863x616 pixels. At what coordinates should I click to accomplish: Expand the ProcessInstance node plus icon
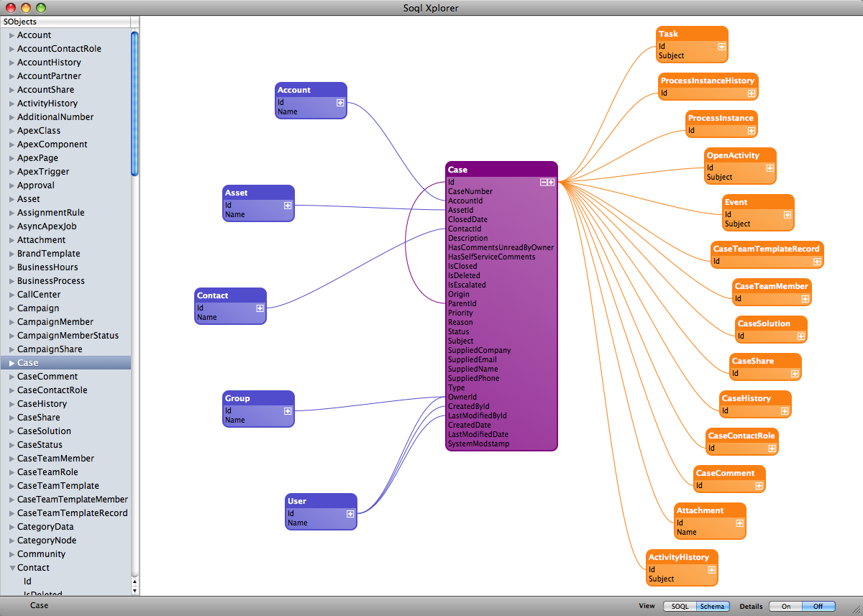(x=751, y=131)
